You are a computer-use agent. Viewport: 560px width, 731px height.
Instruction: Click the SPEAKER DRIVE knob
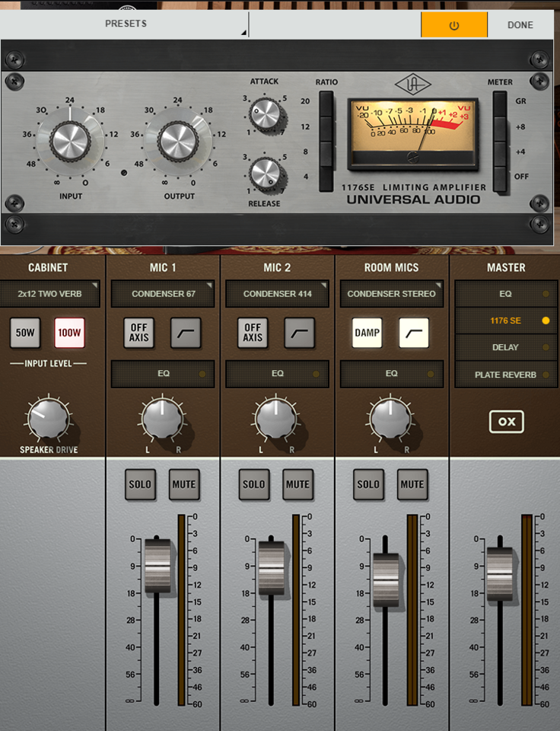49,418
